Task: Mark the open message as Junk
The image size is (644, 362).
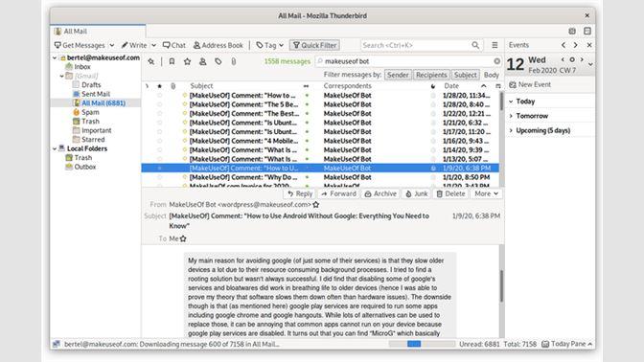Action: coord(417,193)
